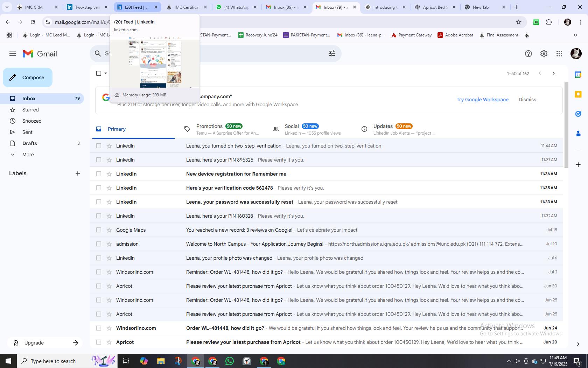Open Windows Start menu
Viewport: 588px width, 368px height.
[8, 361]
